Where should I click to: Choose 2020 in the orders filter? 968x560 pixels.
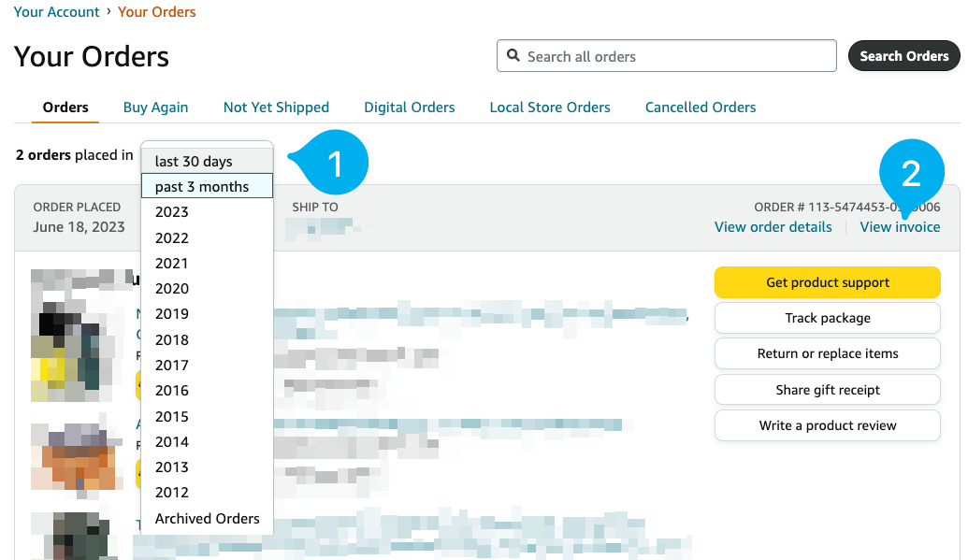pos(207,288)
